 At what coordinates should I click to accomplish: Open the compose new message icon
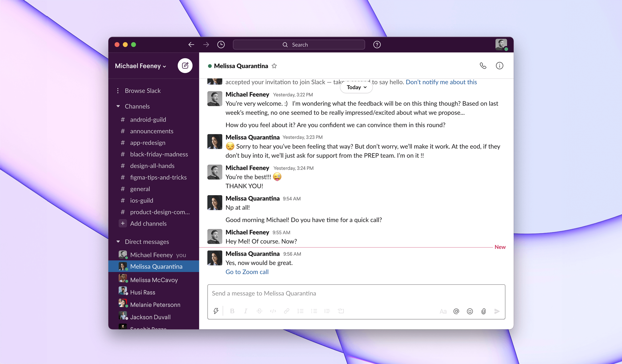click(x=185, y=66)
